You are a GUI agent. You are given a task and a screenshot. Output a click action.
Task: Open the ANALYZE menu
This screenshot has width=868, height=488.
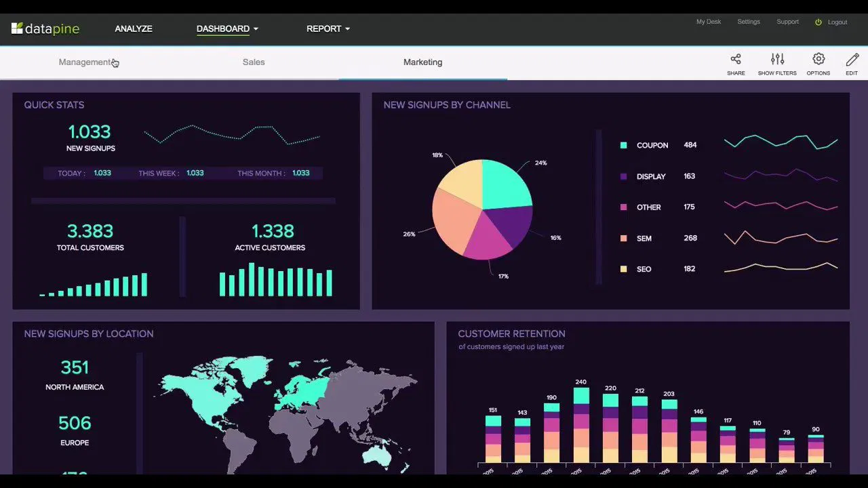coord(134,28)
